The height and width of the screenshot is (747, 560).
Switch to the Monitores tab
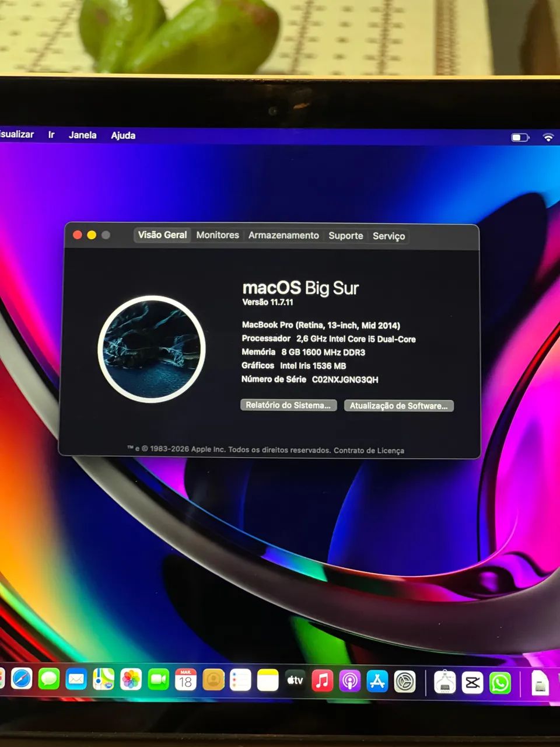tap(218, 235)
